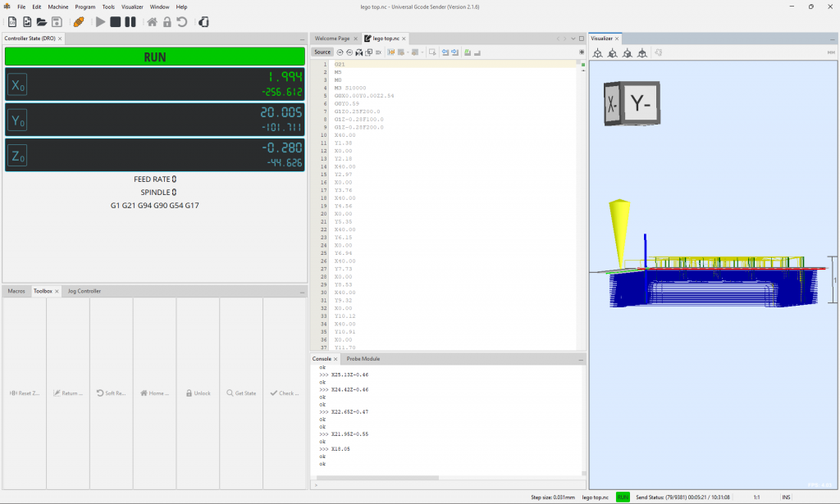The image size is (840, 504).
Task: Click the Save file floppy icon
Action: (x=56, y=22)
